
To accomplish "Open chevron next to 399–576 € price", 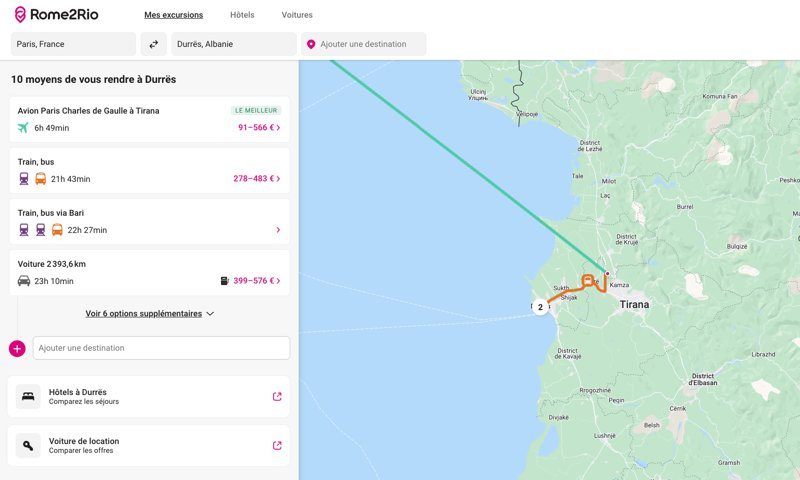I will 278,281.
